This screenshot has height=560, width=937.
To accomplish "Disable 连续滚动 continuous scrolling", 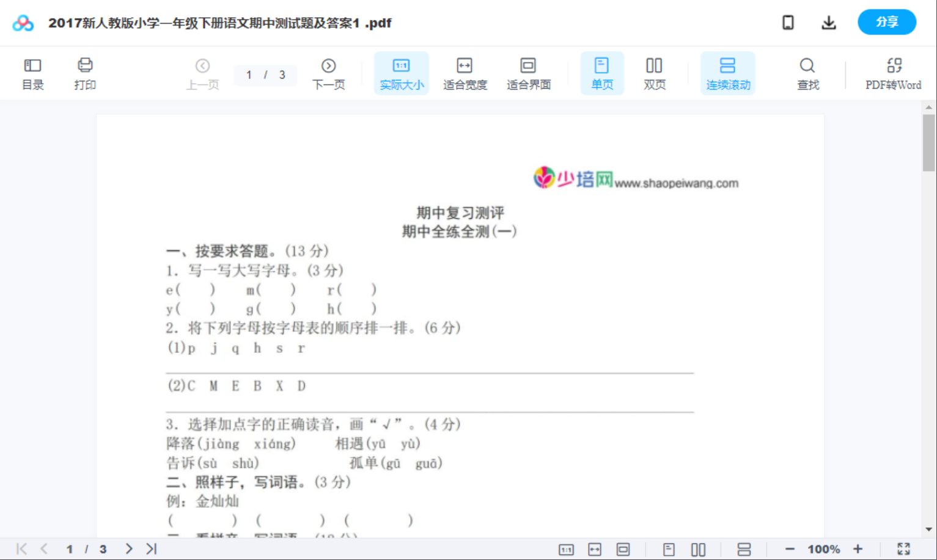I will click(728, 73).
